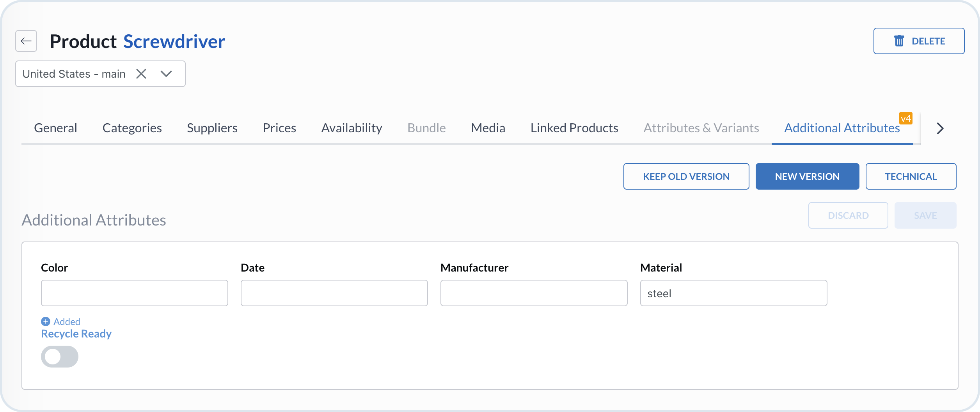
Task: Click the plus icon next to Added label
Action: pyautogui.click(x=45, y=321)
